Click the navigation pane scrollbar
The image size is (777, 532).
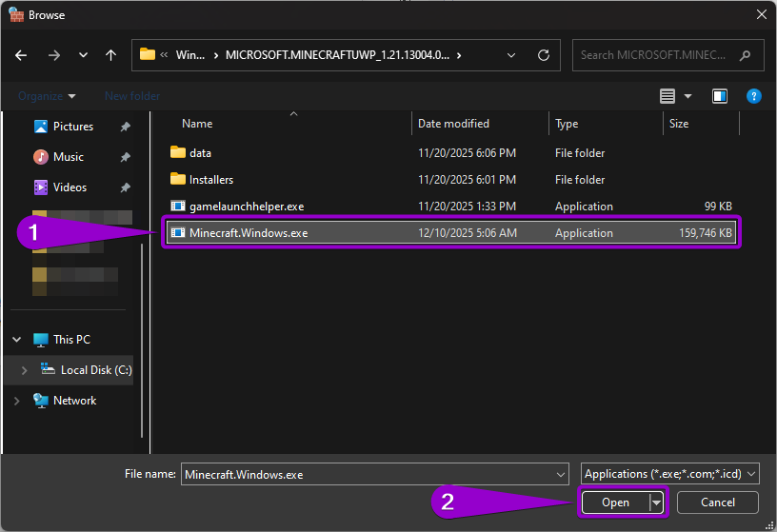[x=142, y=341]
